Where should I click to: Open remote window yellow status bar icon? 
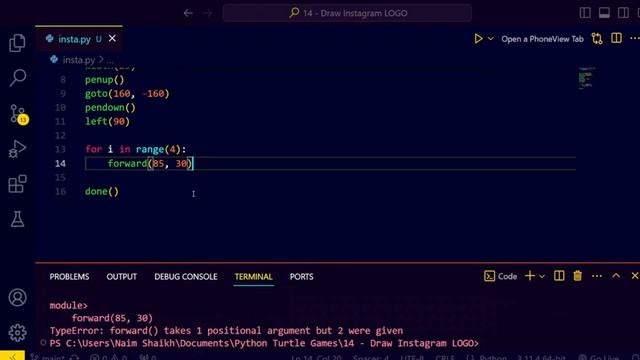pyautogui.click(x=12, y=356)
